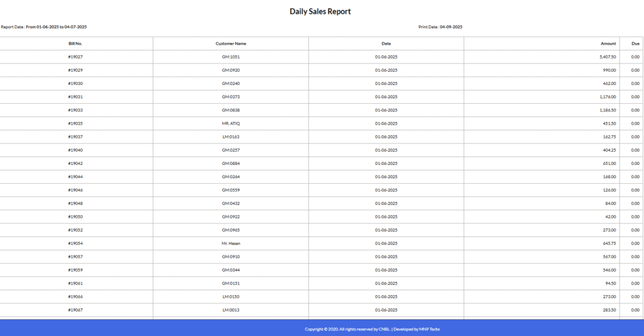
Task: Click the due 0.00 for bill #19057
Action: (x=635, y=257)
